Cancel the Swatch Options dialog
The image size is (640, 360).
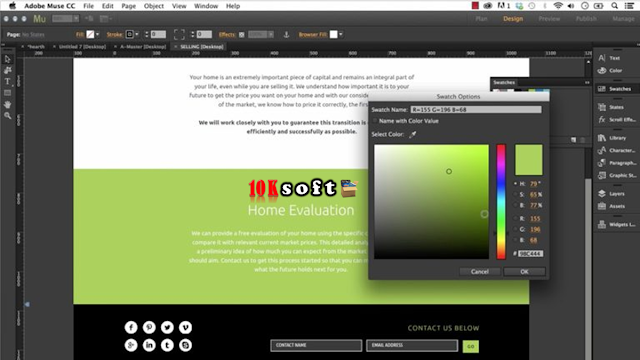(x=480, y=271)
